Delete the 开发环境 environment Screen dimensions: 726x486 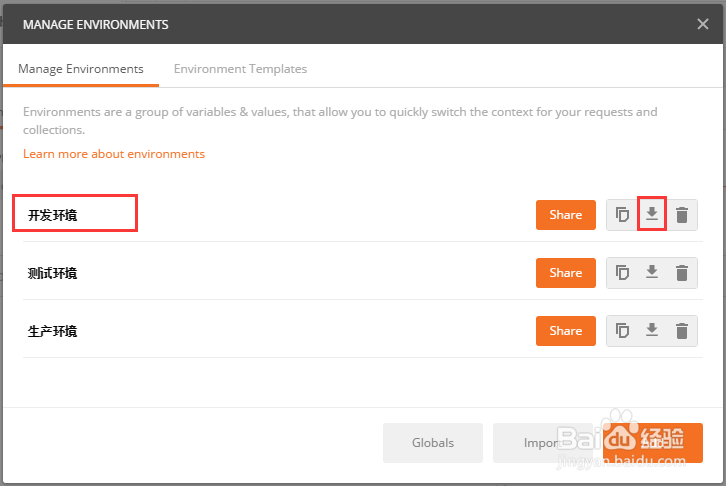point(682,215)
